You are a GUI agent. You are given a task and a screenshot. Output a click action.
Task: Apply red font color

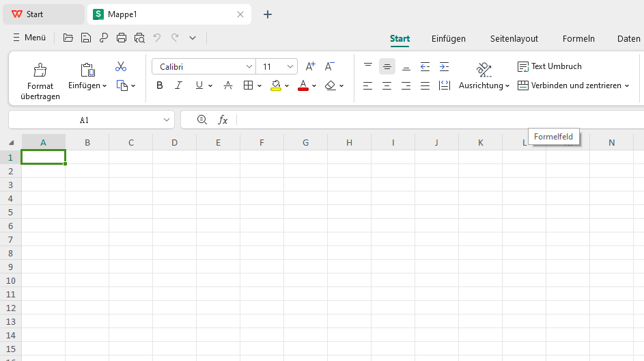303,85
